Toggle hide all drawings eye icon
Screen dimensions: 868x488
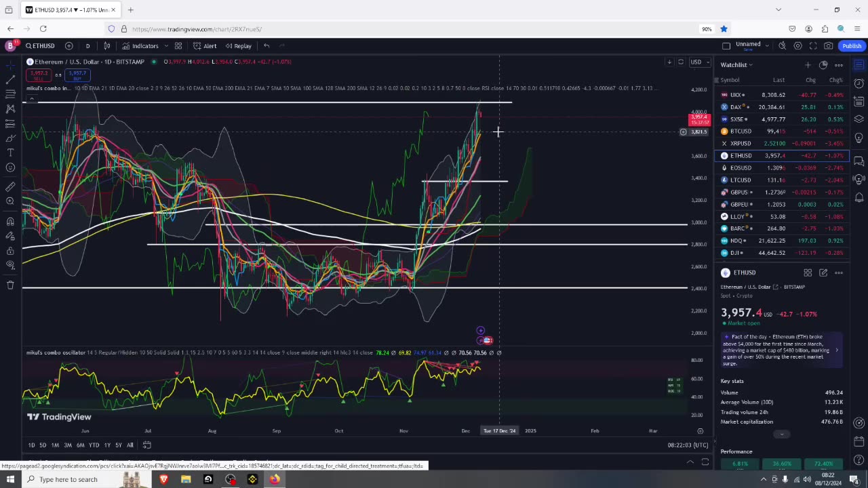coord(10,265)
